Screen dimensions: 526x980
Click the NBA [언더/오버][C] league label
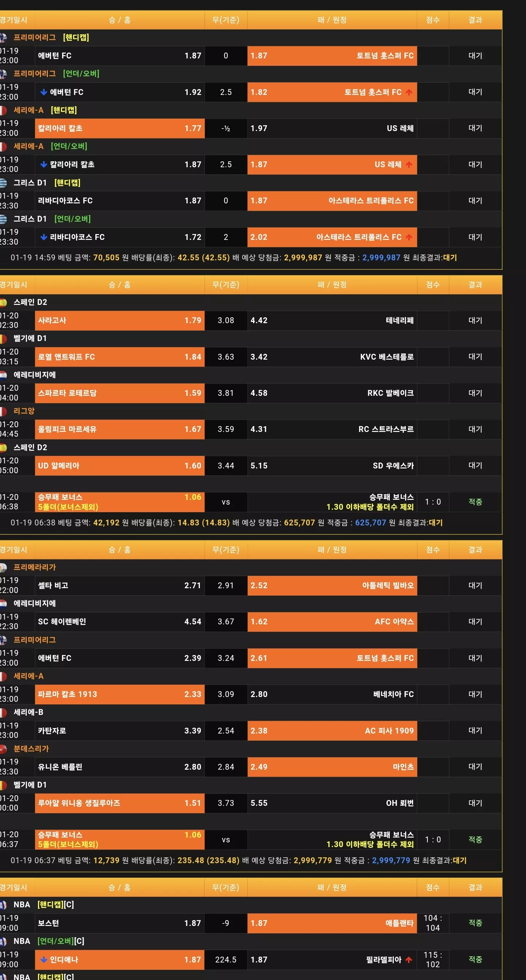pos(49,941)
